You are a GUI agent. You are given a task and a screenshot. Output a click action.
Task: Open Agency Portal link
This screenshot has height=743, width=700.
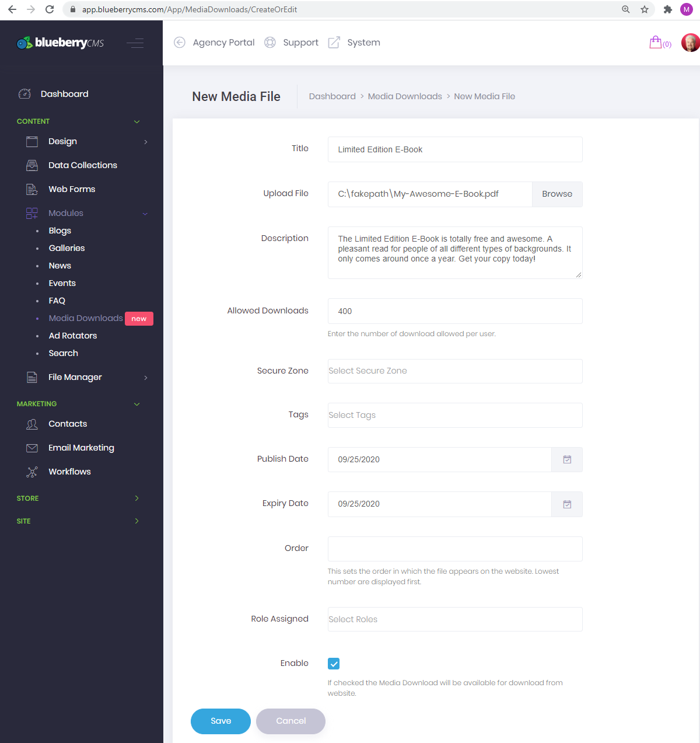[x=224, y=43]
